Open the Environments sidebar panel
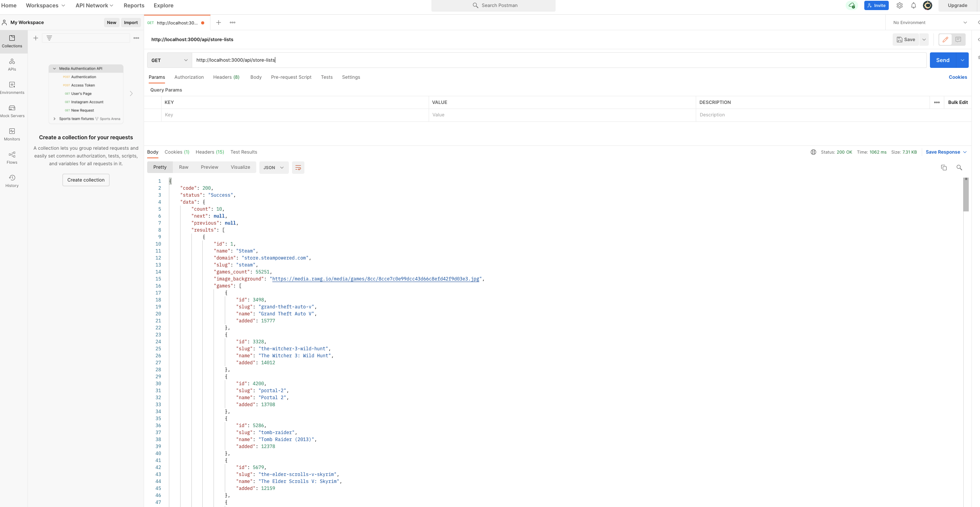Viewport: 980px width, 507px height. (x=12, y=88)
